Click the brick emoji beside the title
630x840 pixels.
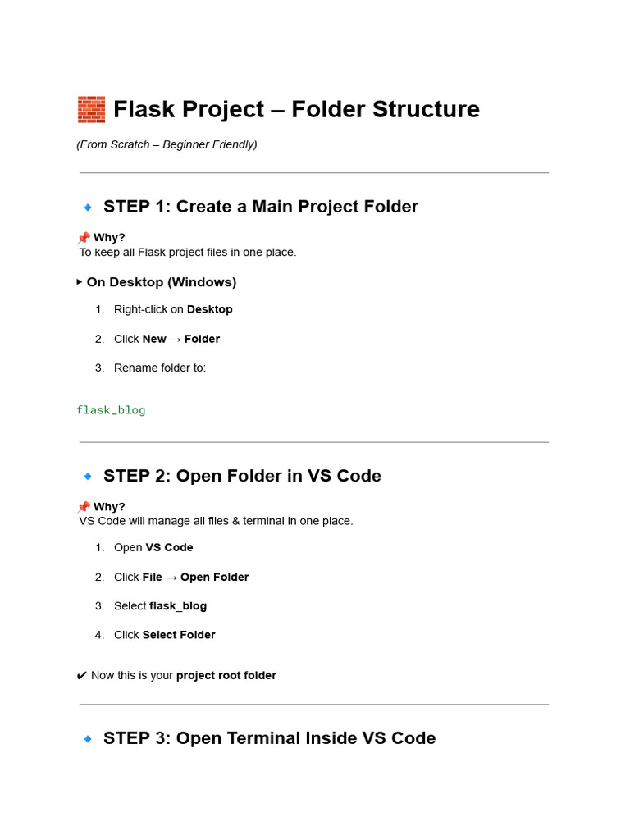point(91,109)
